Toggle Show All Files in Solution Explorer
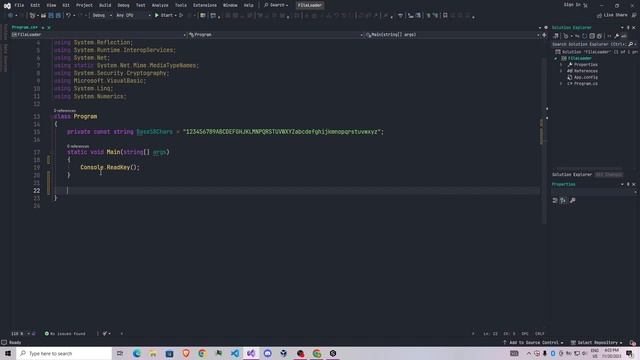 599,36
